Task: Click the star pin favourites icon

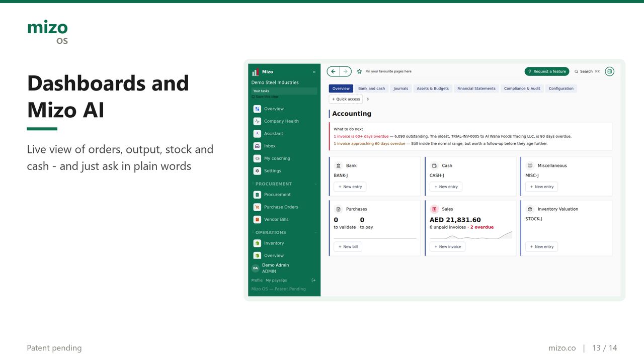Action: (359, 71)
